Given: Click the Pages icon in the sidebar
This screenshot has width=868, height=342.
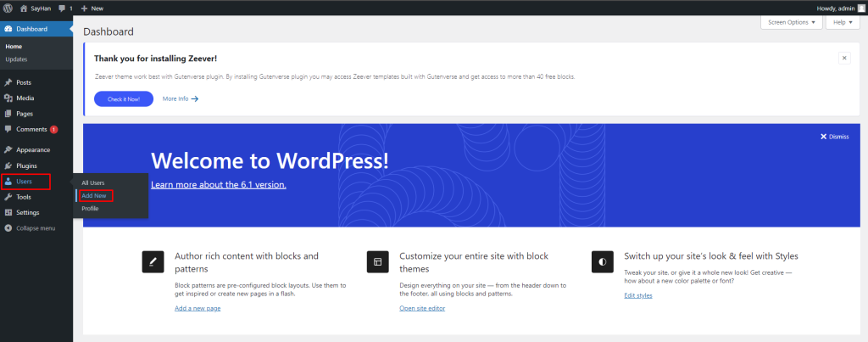Looking at the screenshot, I should coord(8,114).
